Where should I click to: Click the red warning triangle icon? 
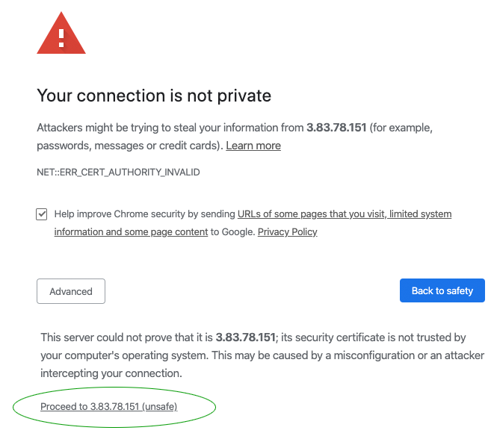click(x=61, y=34)
